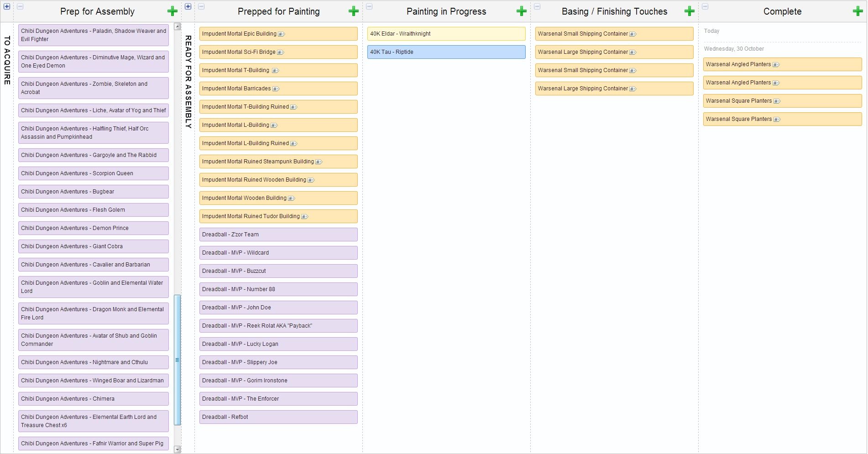Open the Dreadball - Refbot card
Screen dimensions: 868x454
coord(278,417)
